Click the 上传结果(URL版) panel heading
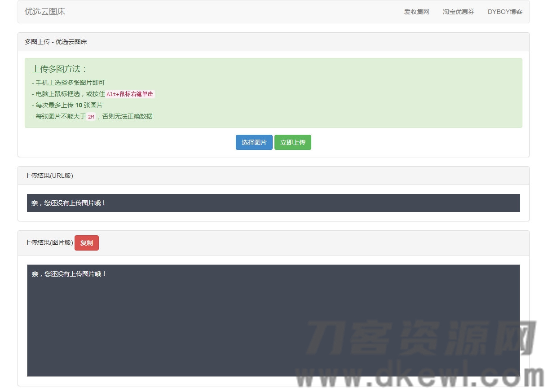This screenshot has width=548, height=392. [x=49, y=176]
